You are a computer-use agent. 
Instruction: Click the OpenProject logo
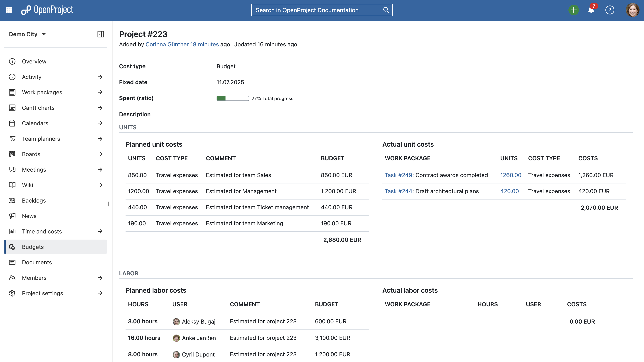click(48, 10)
